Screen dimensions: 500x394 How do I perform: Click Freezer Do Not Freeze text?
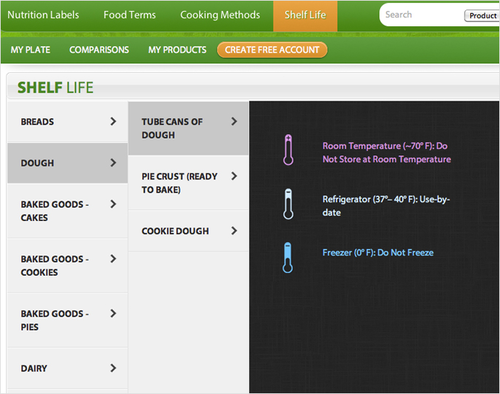tap(378, 253)
